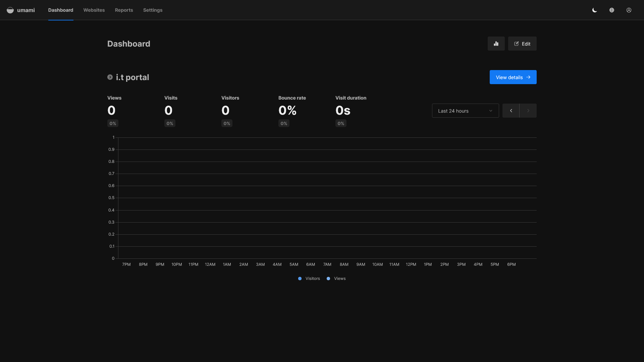
Task: Click the 0% change badge under Views
Action: click(x=113, y=123)
